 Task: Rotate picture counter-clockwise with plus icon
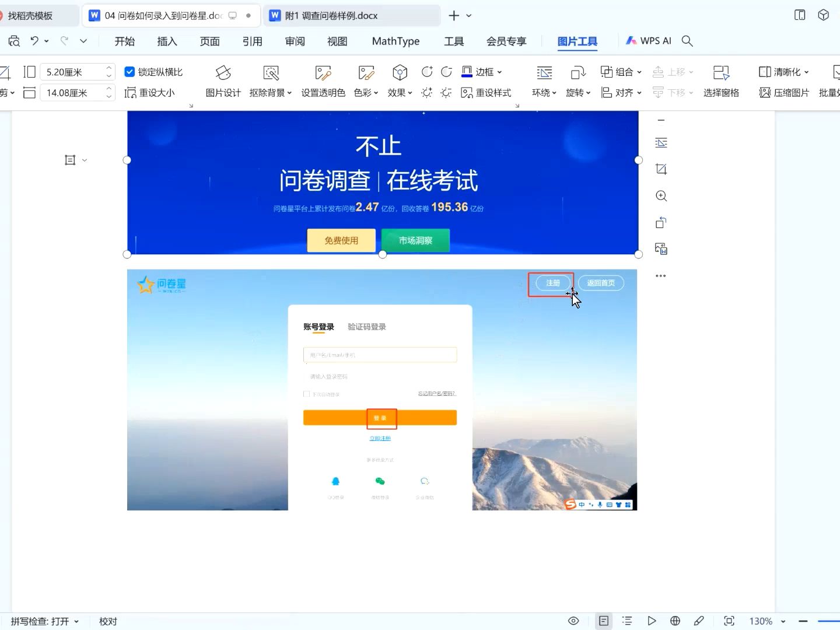coord(427,72)
